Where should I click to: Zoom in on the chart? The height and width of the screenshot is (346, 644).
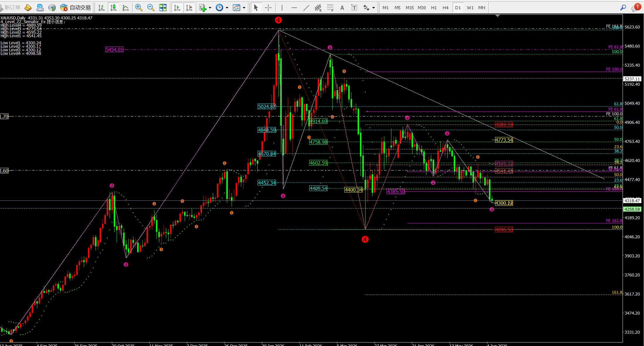point(139,8)
